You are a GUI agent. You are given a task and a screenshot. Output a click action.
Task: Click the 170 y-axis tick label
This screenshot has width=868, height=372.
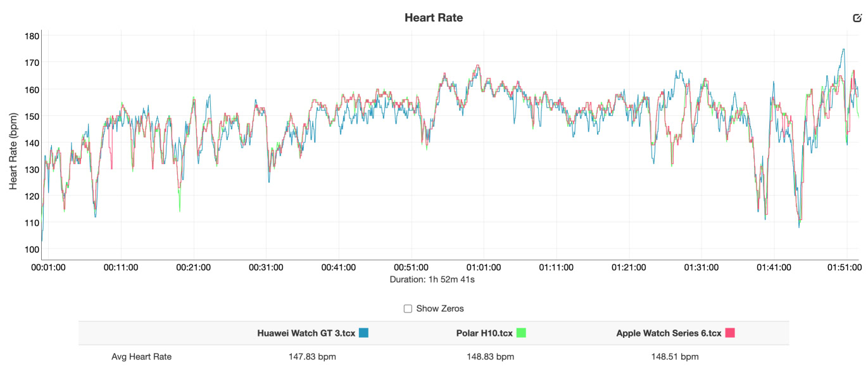pos(32,63)
